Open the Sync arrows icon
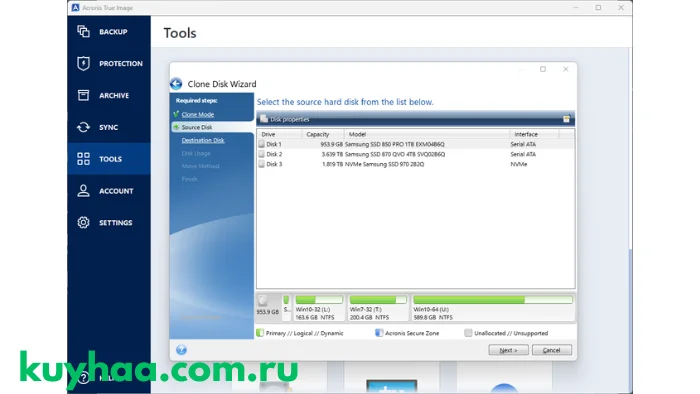This screenshot has height=394, width=700. tap(83, 127)
